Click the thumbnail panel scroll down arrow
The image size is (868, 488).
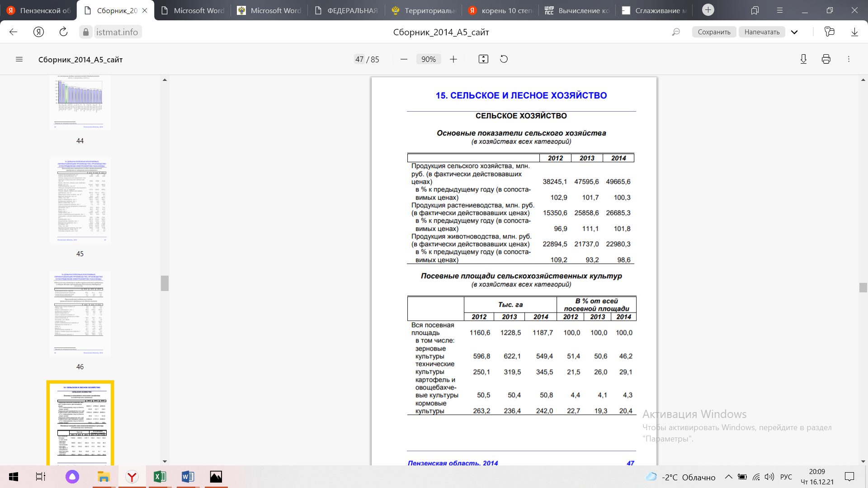pos(165,461)
